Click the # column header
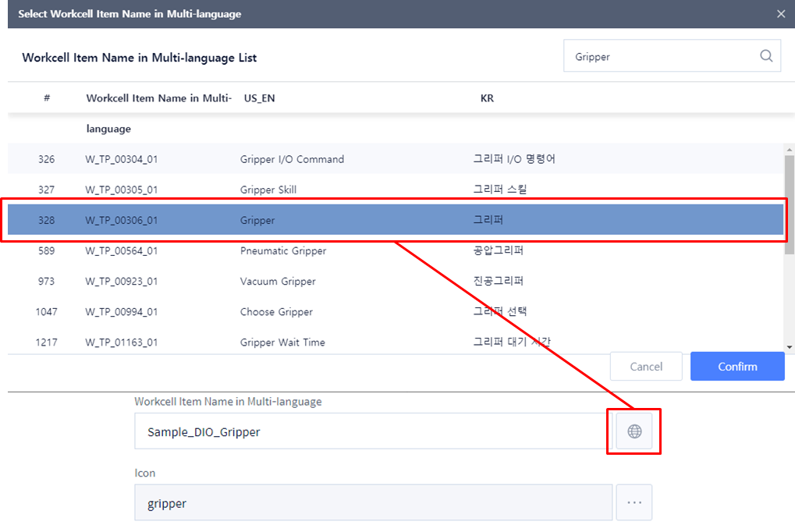 (47, 98)
